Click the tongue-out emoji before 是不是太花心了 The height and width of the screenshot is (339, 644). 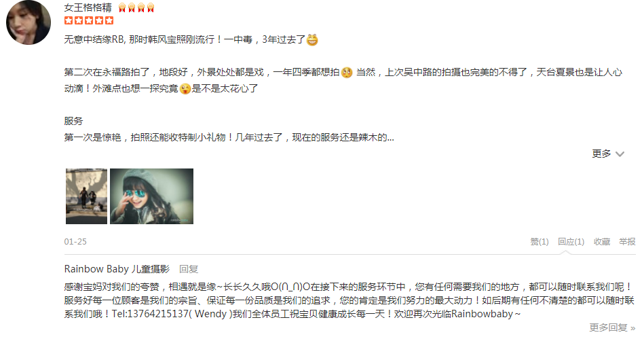185,88
